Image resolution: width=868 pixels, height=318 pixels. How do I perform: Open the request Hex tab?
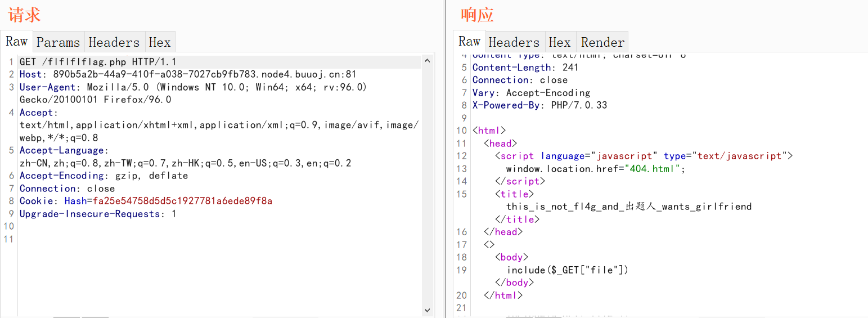click(160, 42)
